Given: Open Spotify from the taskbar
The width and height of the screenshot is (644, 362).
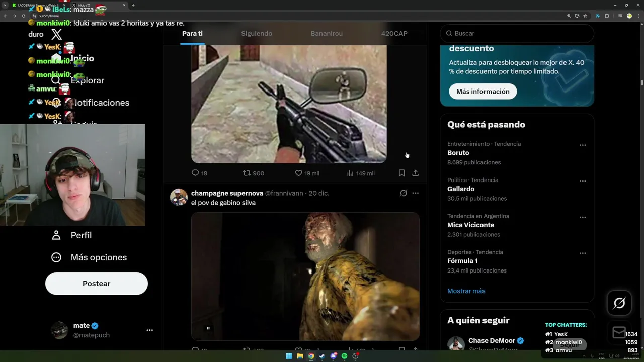Looking at the screenshot, I should (344, 356).
